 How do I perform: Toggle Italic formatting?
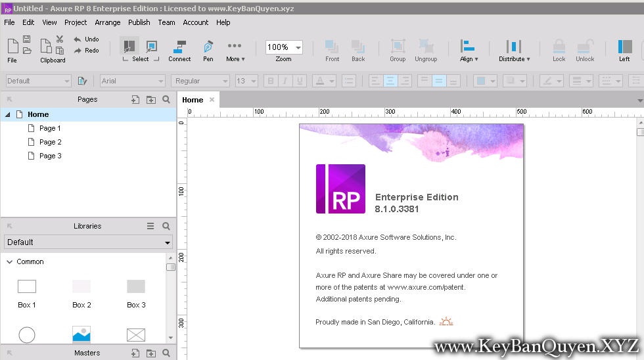pyautogui.click(x=285, y=81)
